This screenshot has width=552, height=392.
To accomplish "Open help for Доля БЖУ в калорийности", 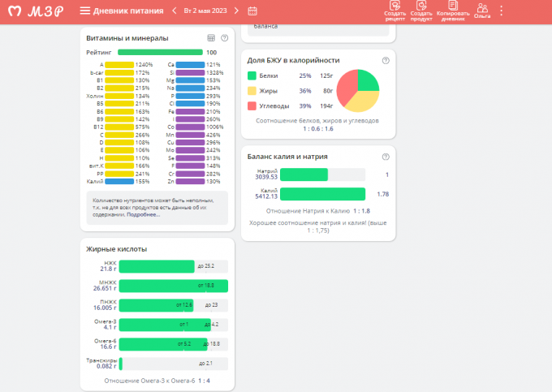I will 386,60.
